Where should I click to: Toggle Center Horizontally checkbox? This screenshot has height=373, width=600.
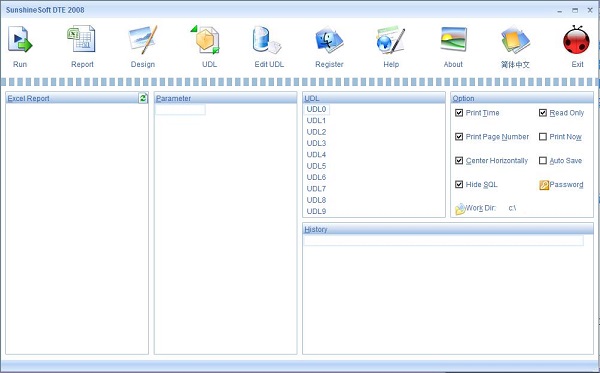point(459,160)
